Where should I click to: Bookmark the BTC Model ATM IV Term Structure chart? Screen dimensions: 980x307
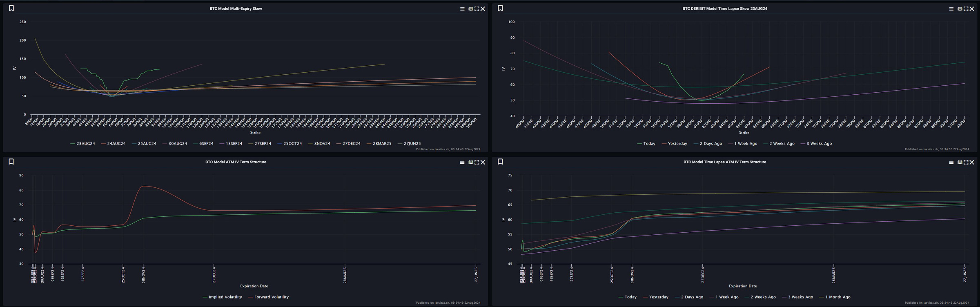(11, 162)
